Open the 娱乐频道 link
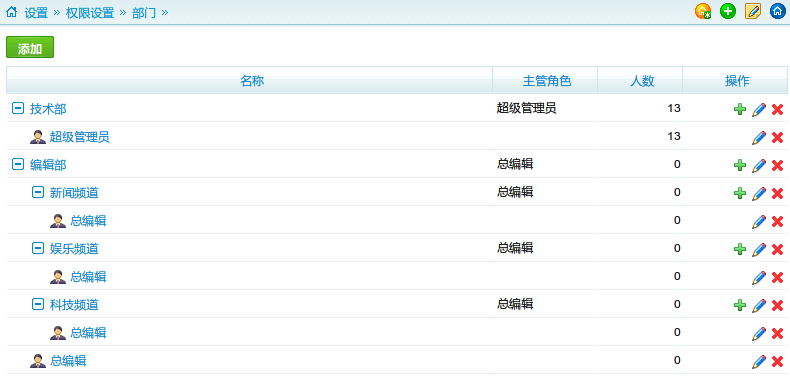The image size is (790, 384). 74,248
